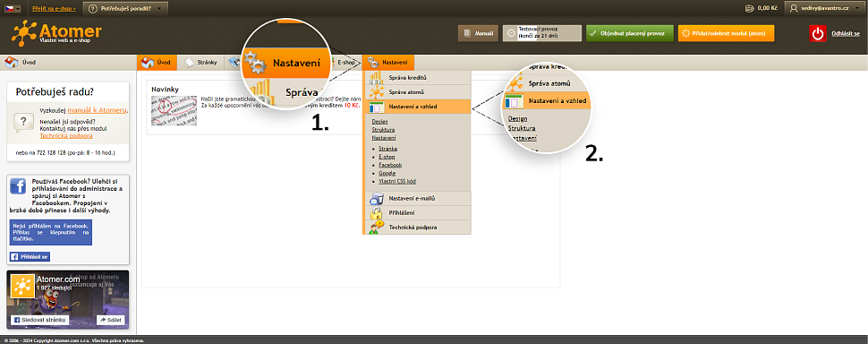Image resolution: width=868 pixels, height=344 pixels.
Task: Open the Design submenu link
Action: coord(379,121)
